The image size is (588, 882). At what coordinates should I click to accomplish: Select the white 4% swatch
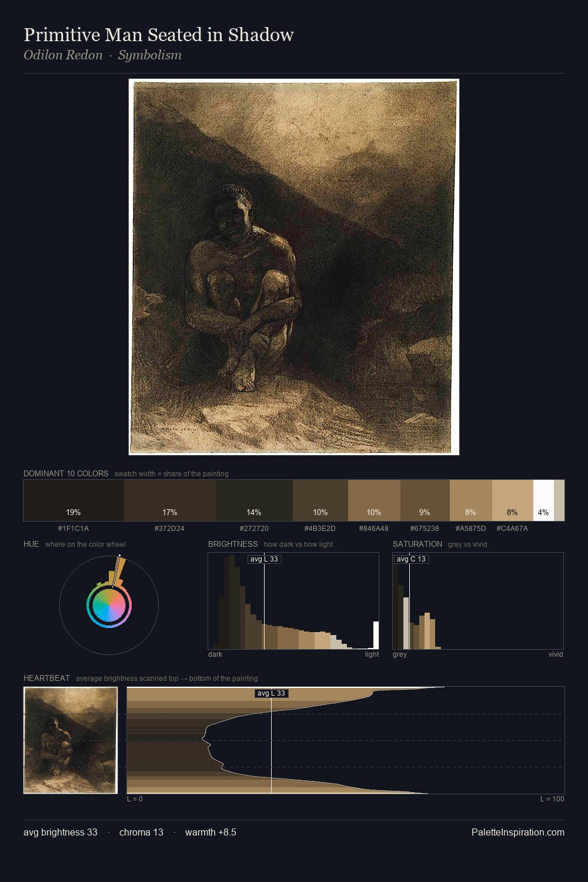point(543,500)
